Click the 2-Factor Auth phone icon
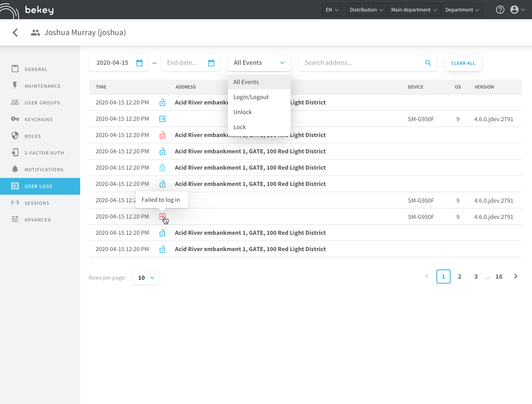The image size is (532, 404). click(x=15, y=152)
